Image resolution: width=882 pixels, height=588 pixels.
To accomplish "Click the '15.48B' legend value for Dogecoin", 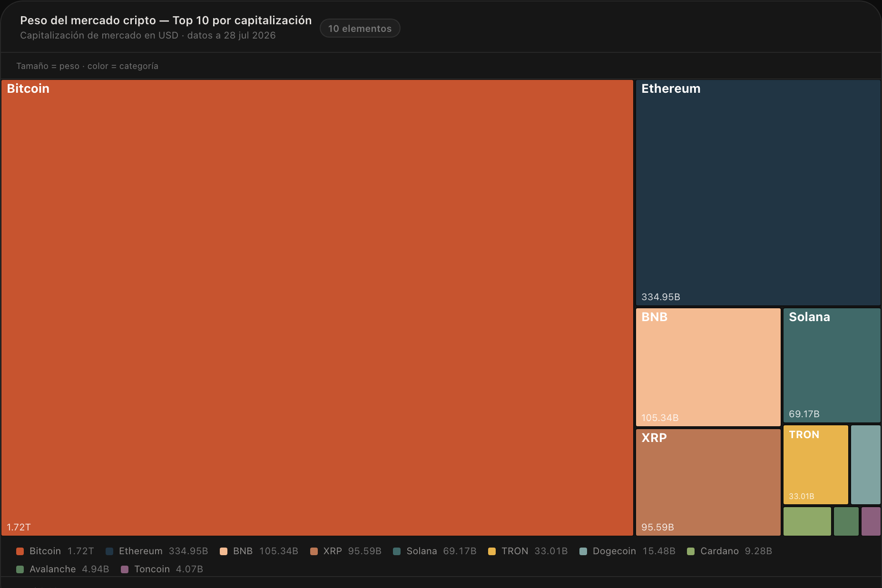I will (659, 551).
